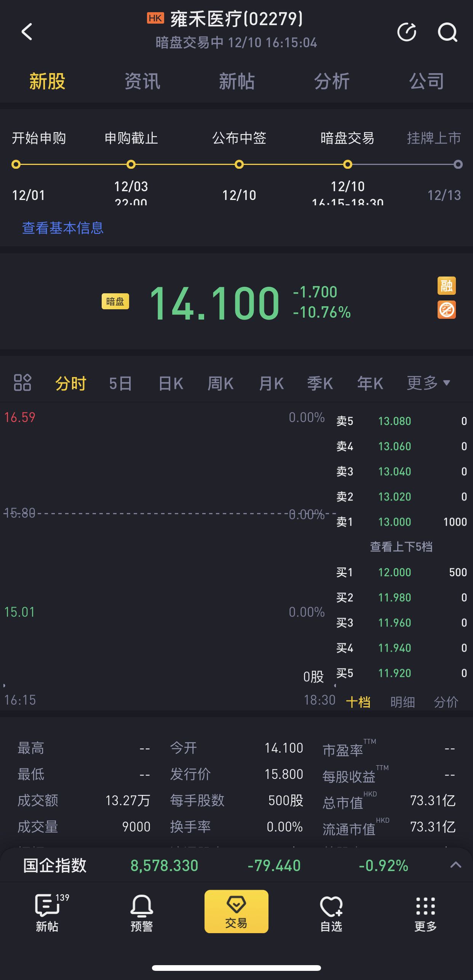
Task: Open the 公司 company tab
Action: (426, 81)
